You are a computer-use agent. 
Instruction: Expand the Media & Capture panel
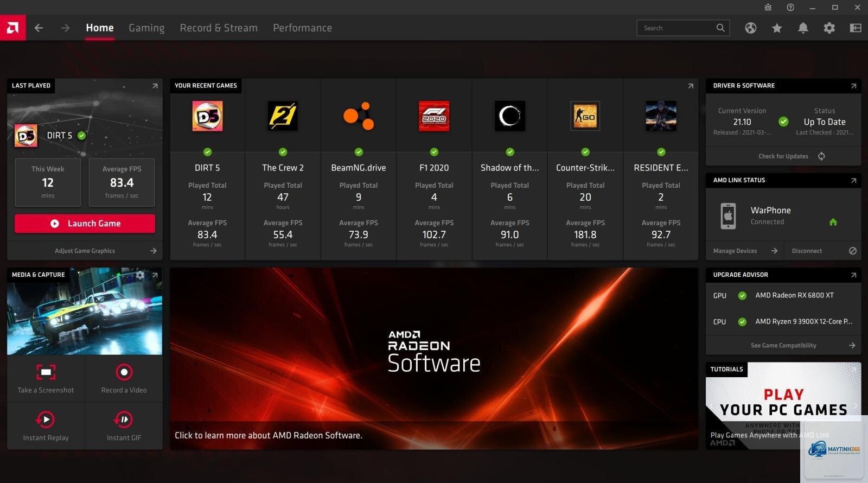155,275
